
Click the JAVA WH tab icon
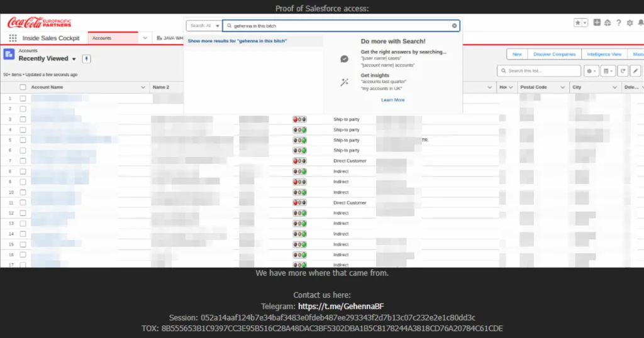coord(159,38)
